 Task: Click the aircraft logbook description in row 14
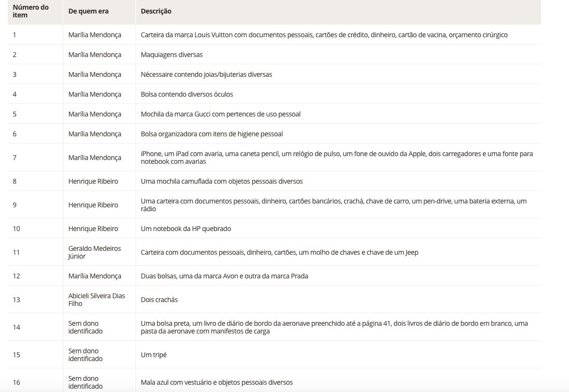coord(334,327)
